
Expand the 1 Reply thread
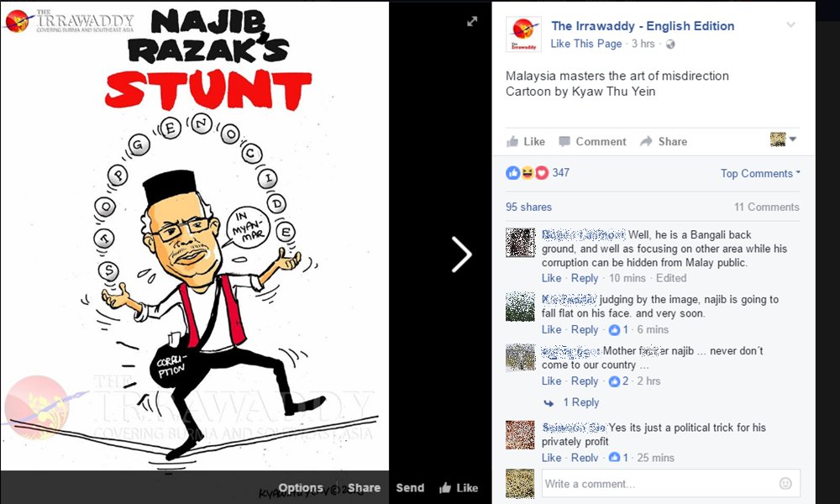click(581, 402)
